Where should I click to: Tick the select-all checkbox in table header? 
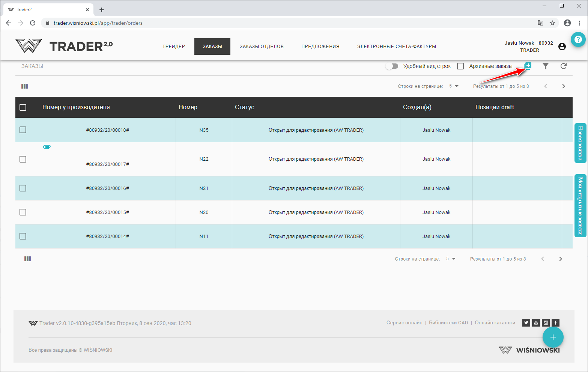coord(23,107)
